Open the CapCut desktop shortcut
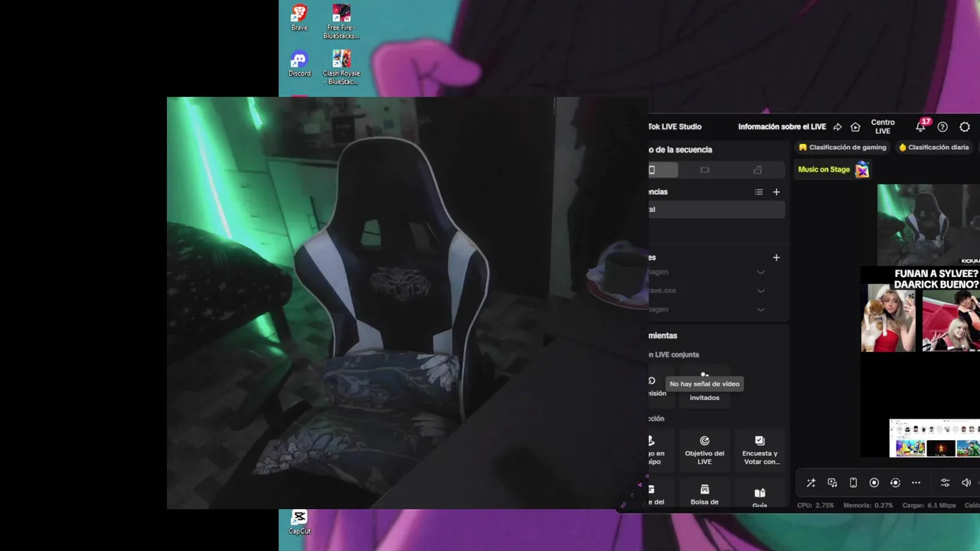 (x=299, y=523)
